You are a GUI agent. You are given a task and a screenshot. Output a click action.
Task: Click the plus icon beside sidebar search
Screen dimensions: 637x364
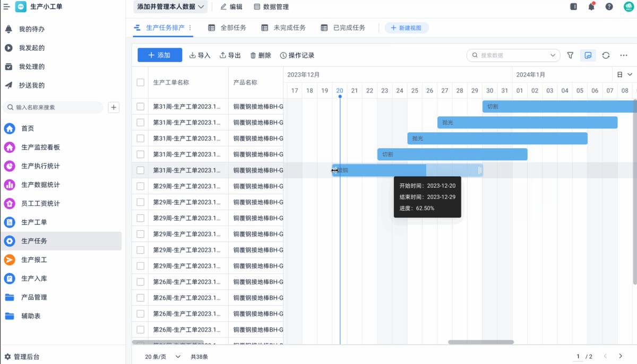[x=114, y=107]
